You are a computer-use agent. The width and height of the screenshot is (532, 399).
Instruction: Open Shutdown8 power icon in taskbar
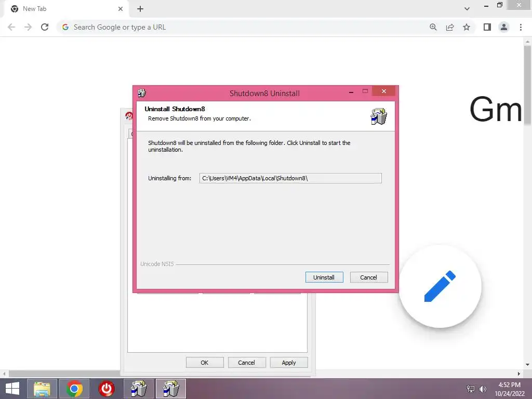coord(107,389)
